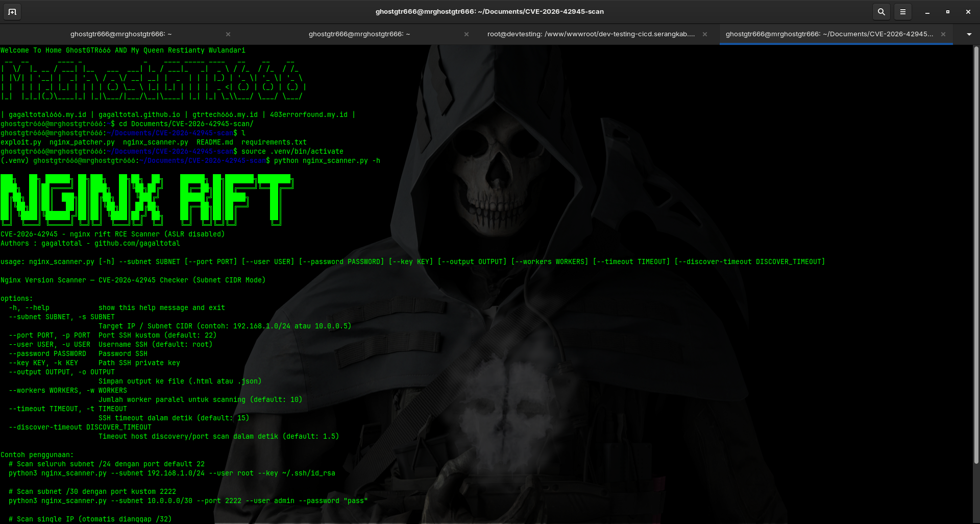Click the '--workers WORKERS, -w WORKERS' option

[x=68, y=391]
